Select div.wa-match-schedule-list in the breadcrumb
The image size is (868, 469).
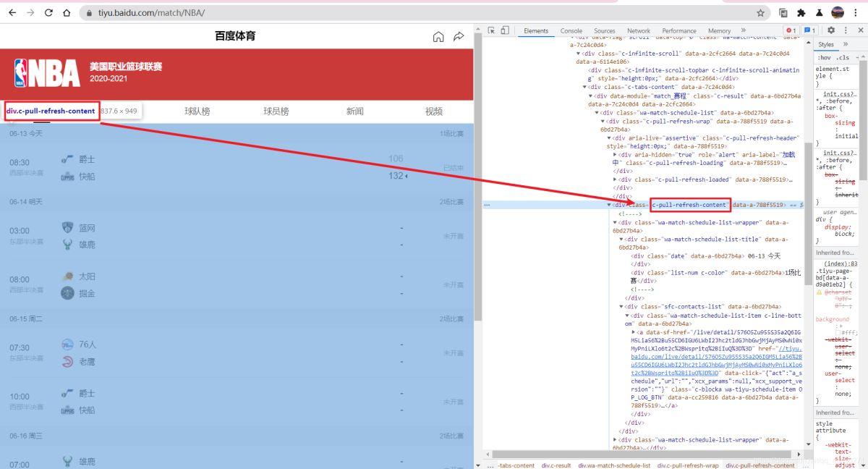tap(614, 465)
